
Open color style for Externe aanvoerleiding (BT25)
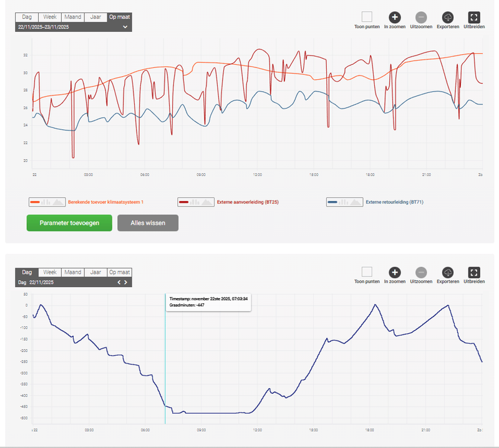tap(196, 202)
